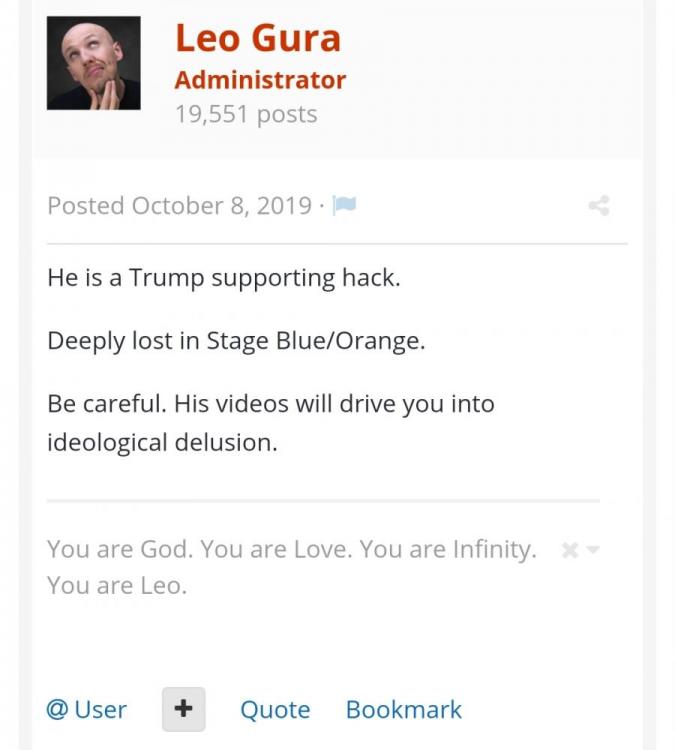Toggle the plus multiquote button
The height and width of the screenshot is (750, 675).
coord(183,709)
